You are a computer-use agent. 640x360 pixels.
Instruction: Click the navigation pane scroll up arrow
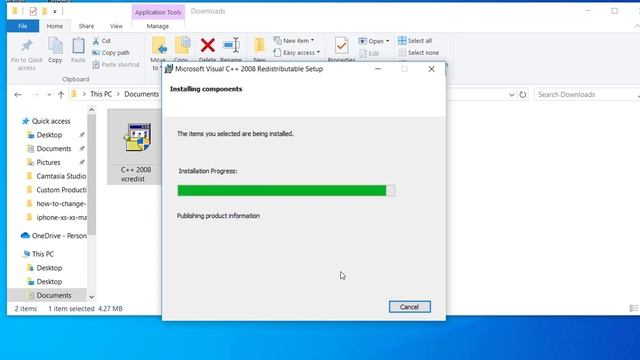[91, 109]
